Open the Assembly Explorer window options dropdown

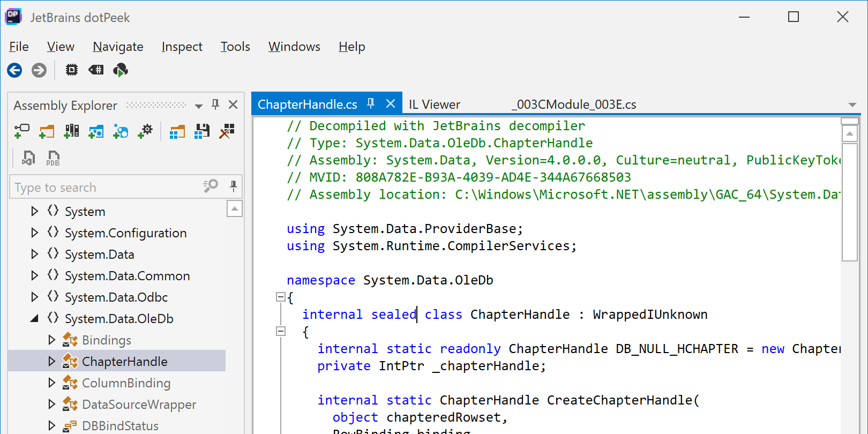click(x=199, y=106)
